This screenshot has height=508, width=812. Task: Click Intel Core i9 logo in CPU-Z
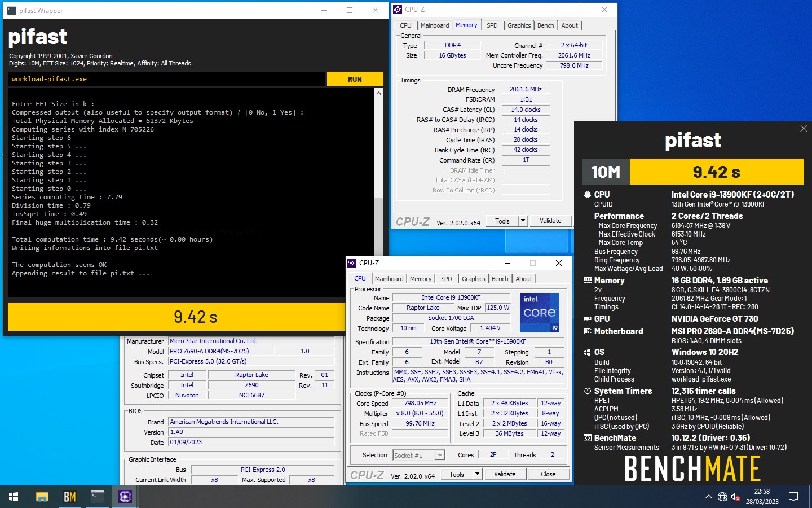tap(540, 312)
